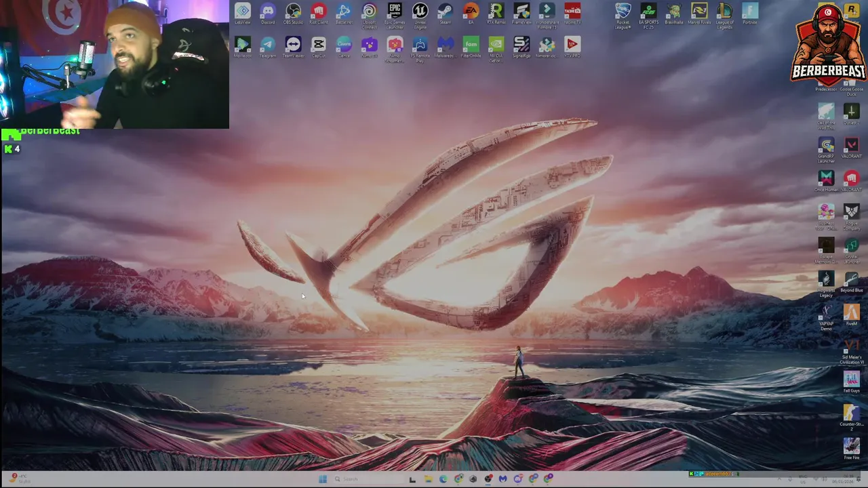The height and width of the screenshot is (488, 868).
Task: Select the Fall Guys icon
Action: [852, 382]
